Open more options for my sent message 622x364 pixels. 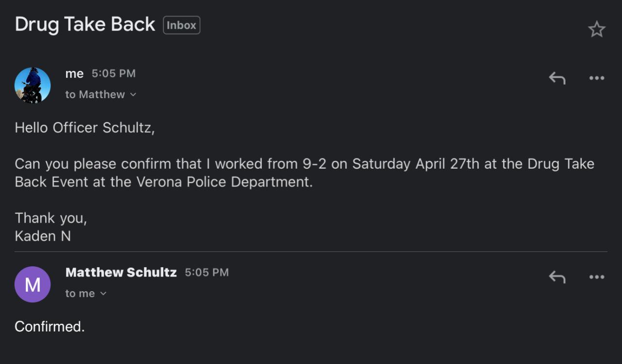pyautogui.click(x=596, y=78)
